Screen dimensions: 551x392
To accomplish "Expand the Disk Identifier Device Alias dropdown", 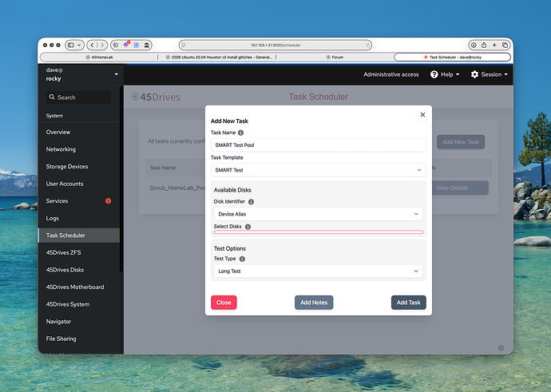I will pos(318,214).
